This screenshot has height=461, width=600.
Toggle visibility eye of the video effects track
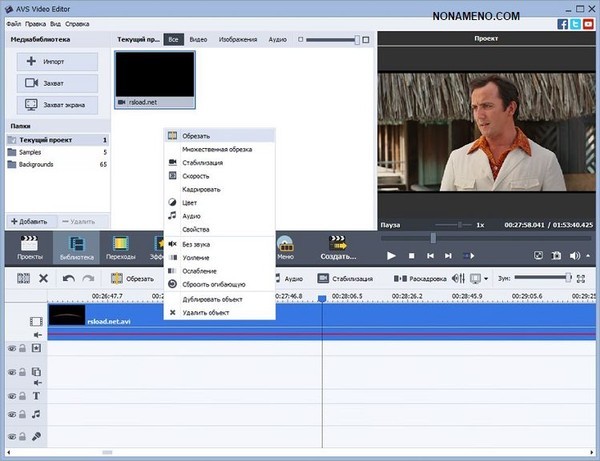(x=11, y=348)
